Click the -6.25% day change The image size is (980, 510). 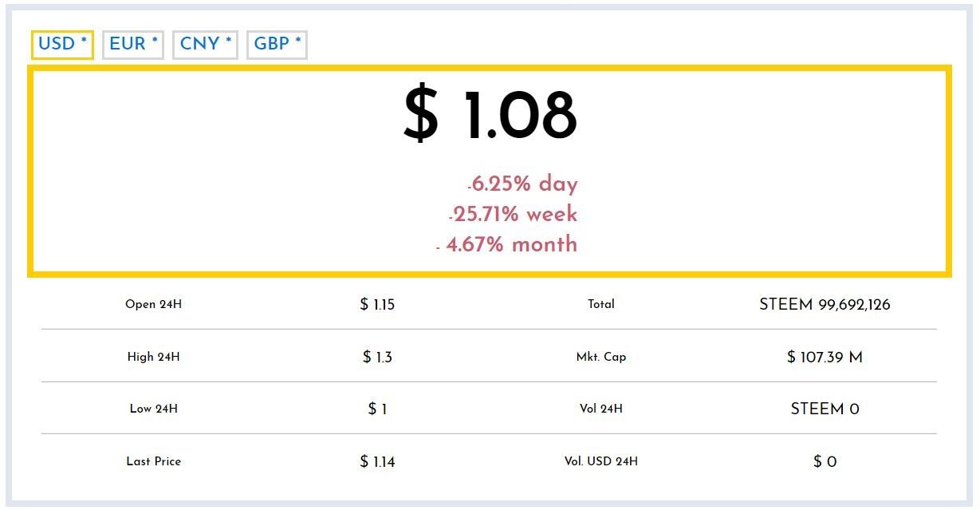click(x=522, y=184)
